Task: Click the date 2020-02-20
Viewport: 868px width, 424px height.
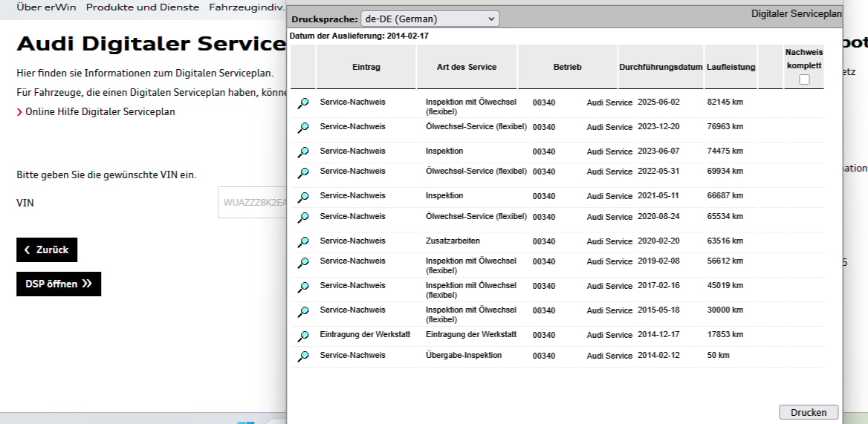Action: tap(658, 241)
